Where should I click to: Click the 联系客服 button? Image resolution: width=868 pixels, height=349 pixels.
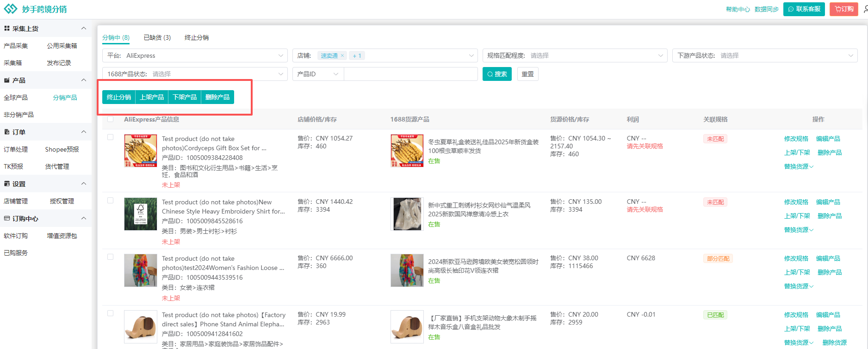pyautogui.click(x=804, y=9)
